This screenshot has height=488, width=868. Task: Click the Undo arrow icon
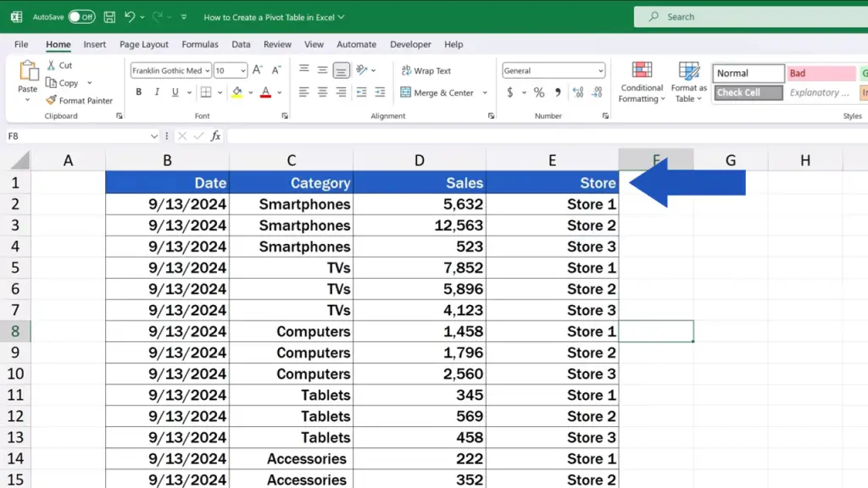click(130, 17)
